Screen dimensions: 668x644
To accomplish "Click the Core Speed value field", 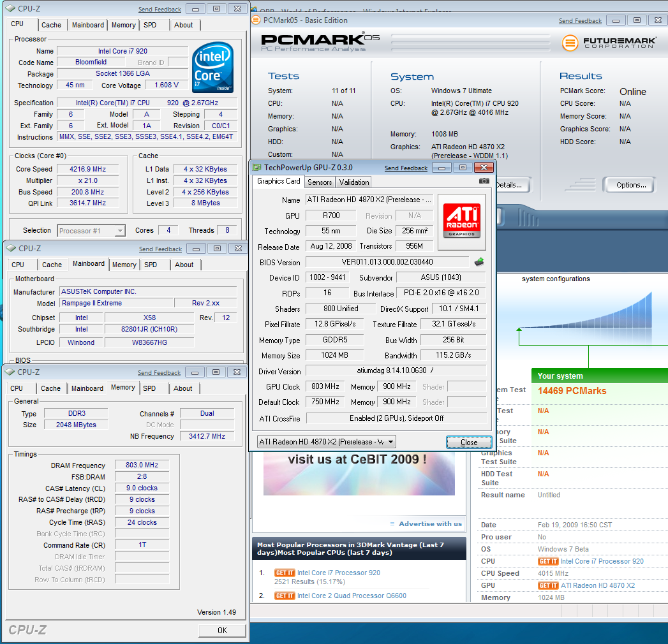I will click(x=88, y=169).
